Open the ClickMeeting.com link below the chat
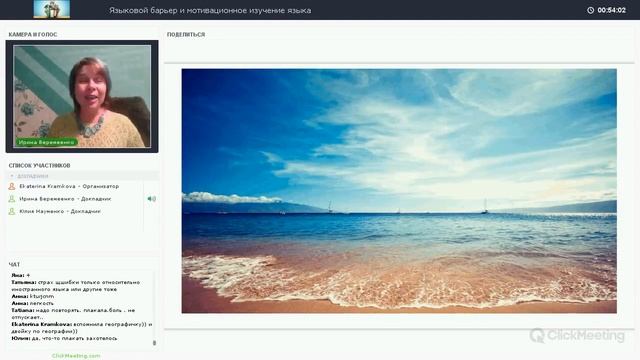Screen dimensions: 640x360 [76, 356]
